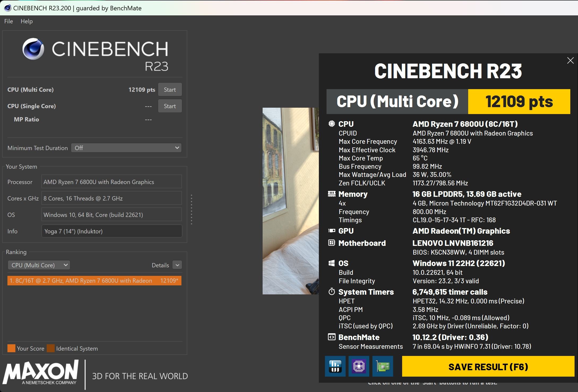Click '6,749,615 timer calls' value

(450, 292)
